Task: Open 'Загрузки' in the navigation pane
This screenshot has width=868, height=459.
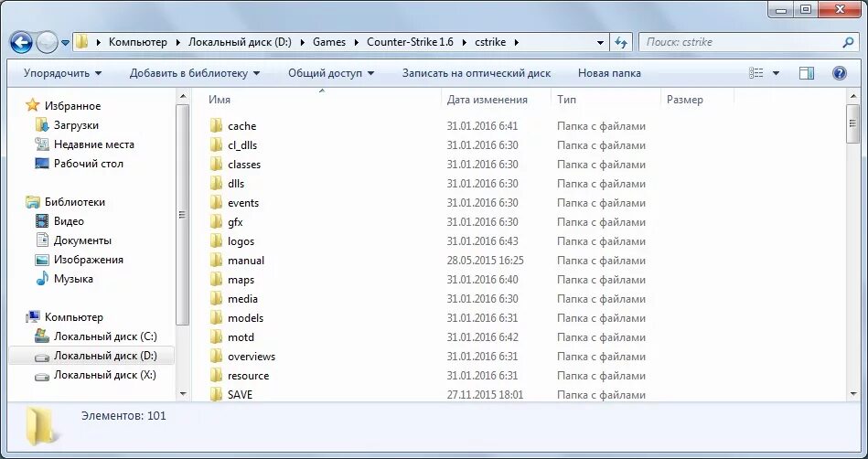Action: [x=76, y=125]
